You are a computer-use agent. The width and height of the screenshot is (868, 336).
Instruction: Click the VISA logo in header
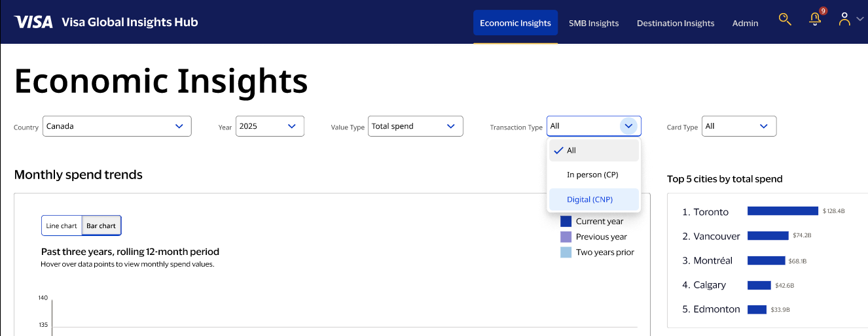pos(33,22)
